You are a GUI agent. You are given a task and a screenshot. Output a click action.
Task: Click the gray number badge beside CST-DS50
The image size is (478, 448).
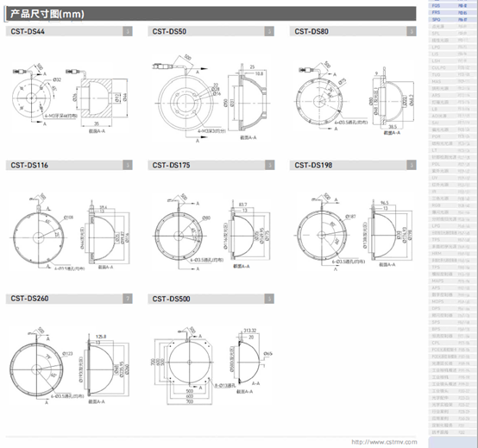[x=269, y=31]
